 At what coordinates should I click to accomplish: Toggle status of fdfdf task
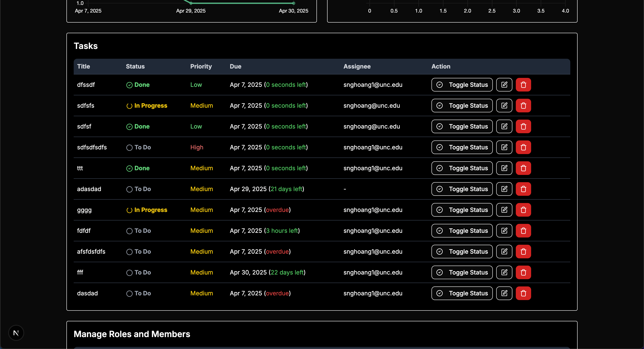click(462, 231)
